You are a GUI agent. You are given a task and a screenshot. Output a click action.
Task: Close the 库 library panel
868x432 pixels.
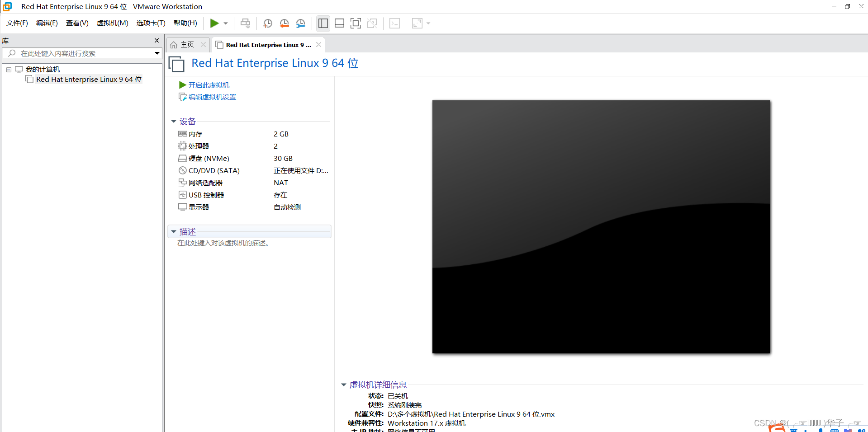coord(157,41)
